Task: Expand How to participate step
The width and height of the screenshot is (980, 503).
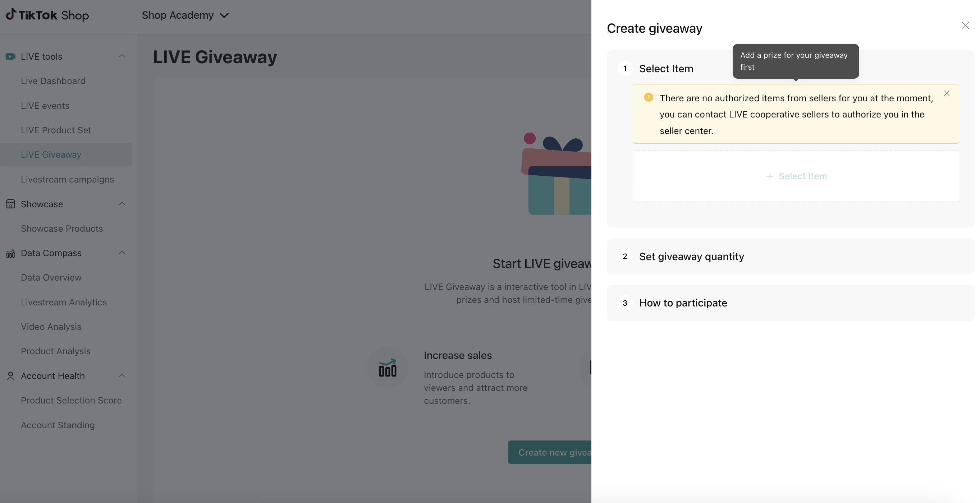Action: point(683,303)
